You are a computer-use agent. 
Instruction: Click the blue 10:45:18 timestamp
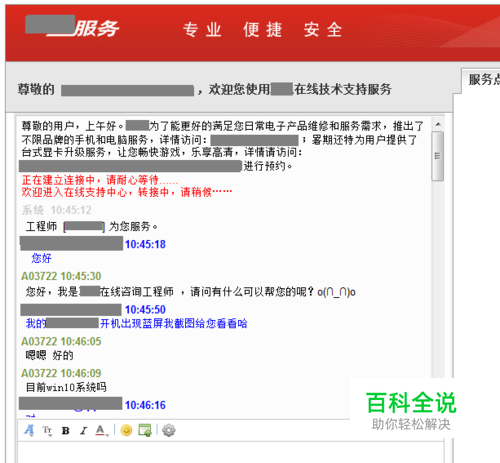click(145, 244)
